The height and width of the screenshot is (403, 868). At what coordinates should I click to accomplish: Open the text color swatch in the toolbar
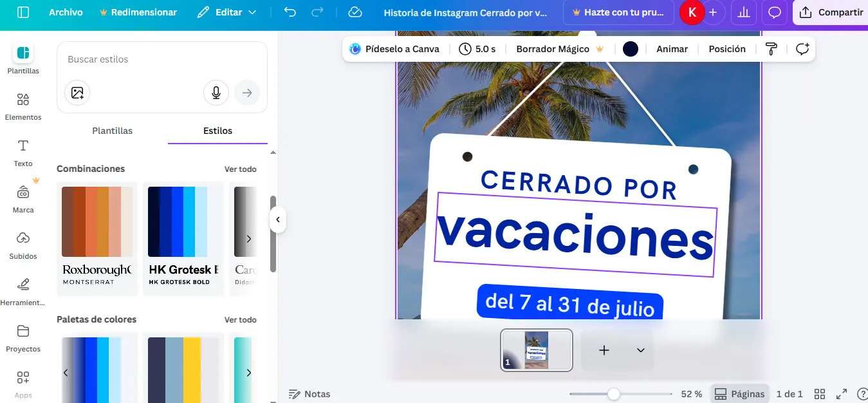[x=631, y=48]
